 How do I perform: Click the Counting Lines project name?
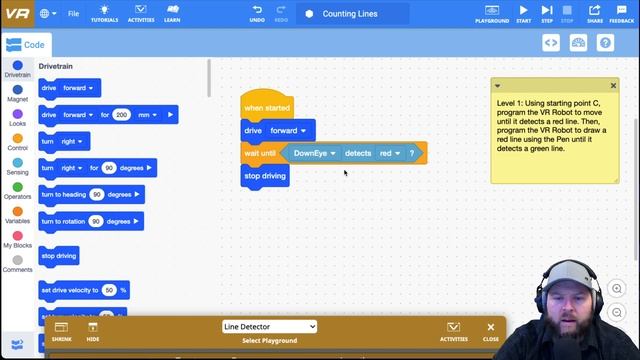click(350, 14)
